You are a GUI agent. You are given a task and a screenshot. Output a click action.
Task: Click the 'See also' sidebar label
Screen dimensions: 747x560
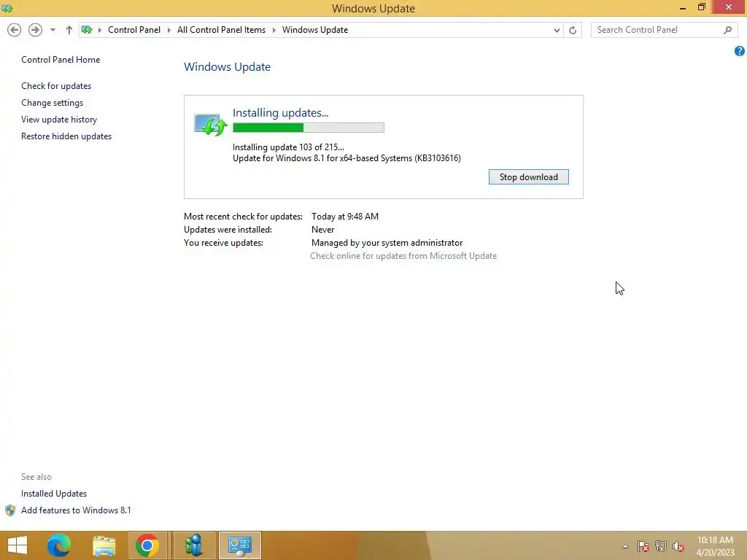(36, 477)
